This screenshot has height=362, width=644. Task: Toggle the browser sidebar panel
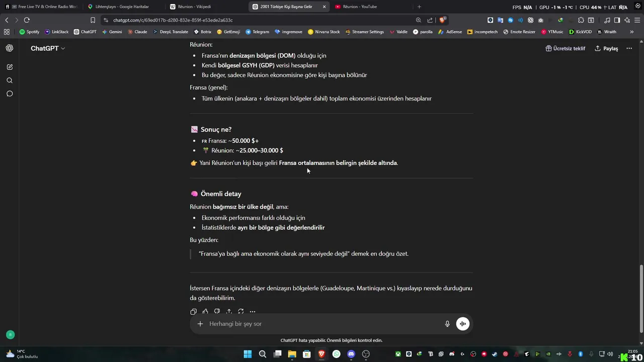pyautogui.click(x=617, y=20)
